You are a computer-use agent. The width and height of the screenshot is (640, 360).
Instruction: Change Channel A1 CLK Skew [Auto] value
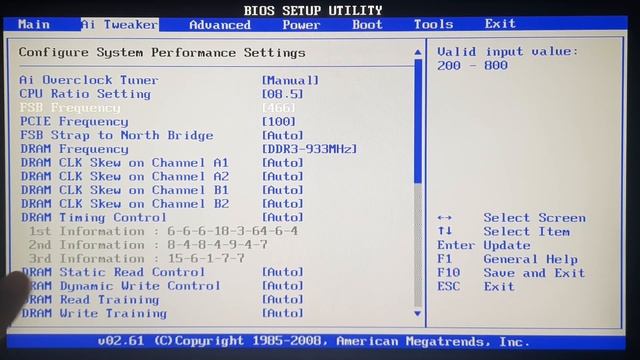pos(282,162)
